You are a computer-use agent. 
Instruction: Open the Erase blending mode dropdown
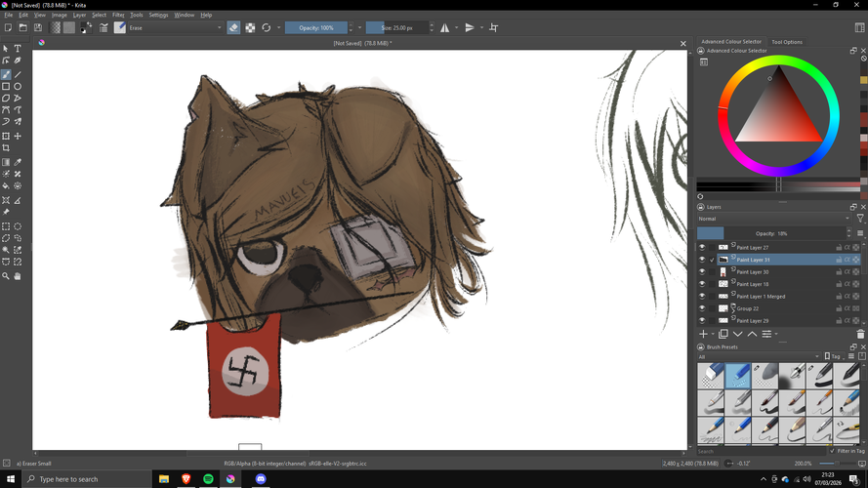pyautogui.click(x=175, y=27)
